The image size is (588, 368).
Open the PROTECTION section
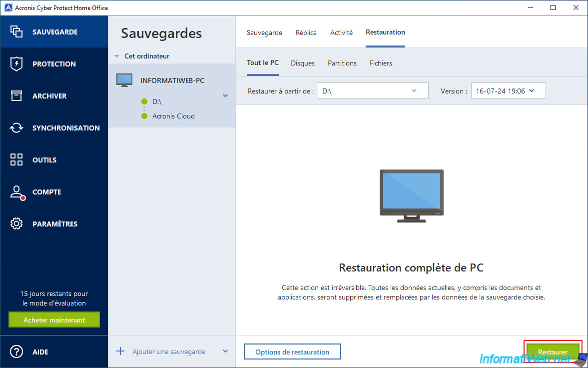54,64
